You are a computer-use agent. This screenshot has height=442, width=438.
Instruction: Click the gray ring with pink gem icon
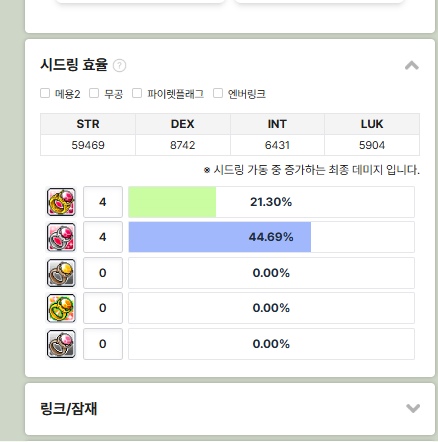61,344
